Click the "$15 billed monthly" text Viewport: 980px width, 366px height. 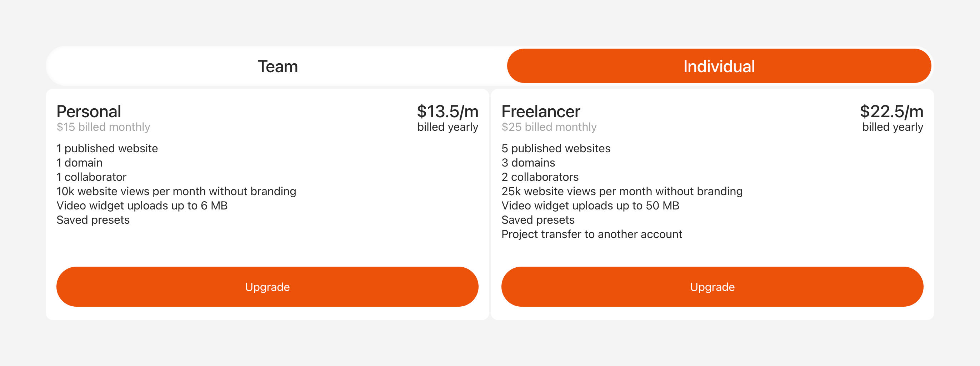pyautogui.click(x=103, y=127)
